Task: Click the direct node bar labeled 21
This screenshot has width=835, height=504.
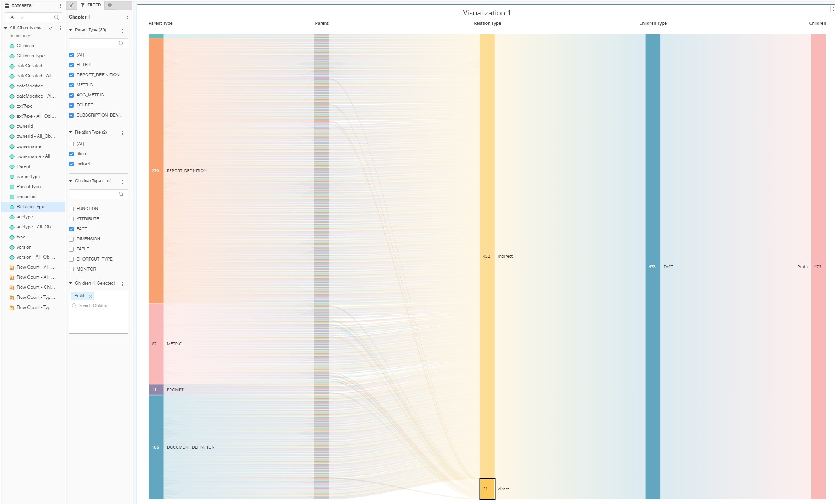Action: tap(487, 489)
